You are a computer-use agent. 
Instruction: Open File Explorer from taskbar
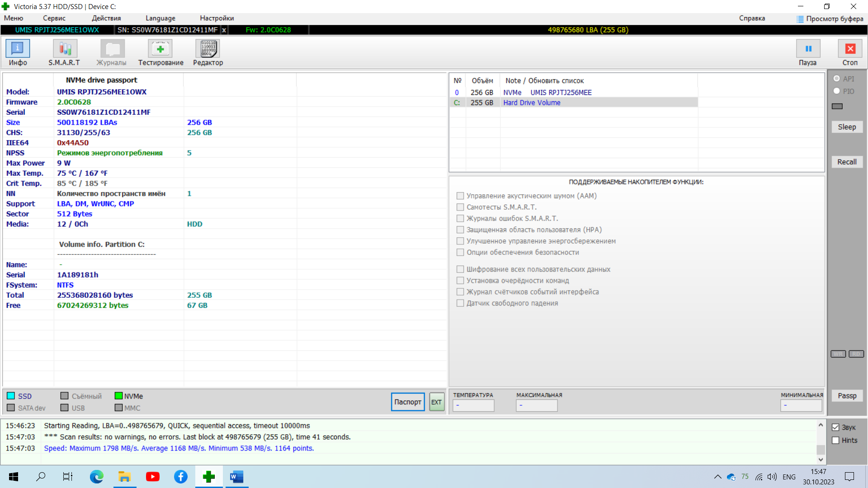(124, 477)
